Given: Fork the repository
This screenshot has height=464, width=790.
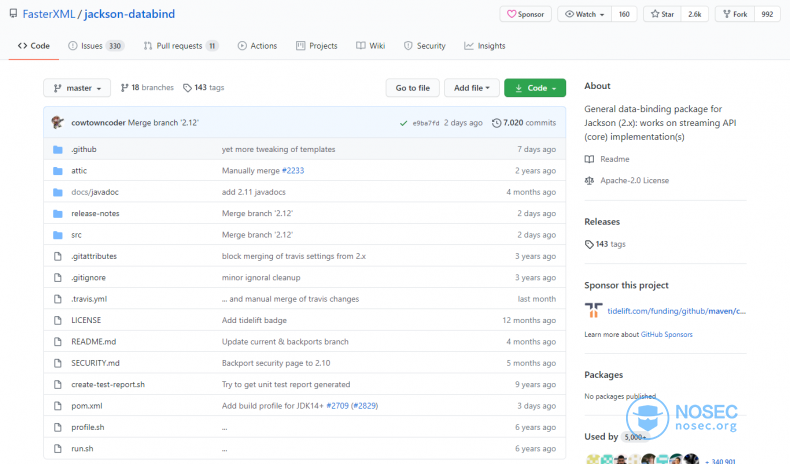Looking at the screenshot, I should [735, 14].
